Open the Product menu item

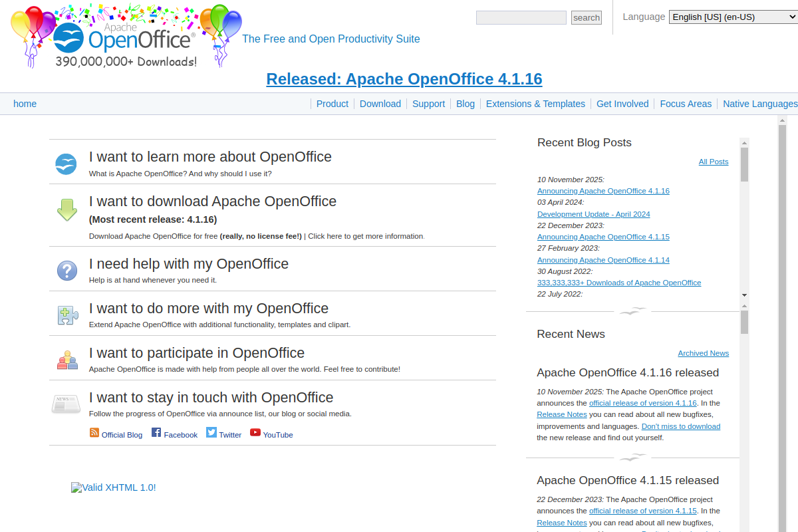tap(332, 104)
